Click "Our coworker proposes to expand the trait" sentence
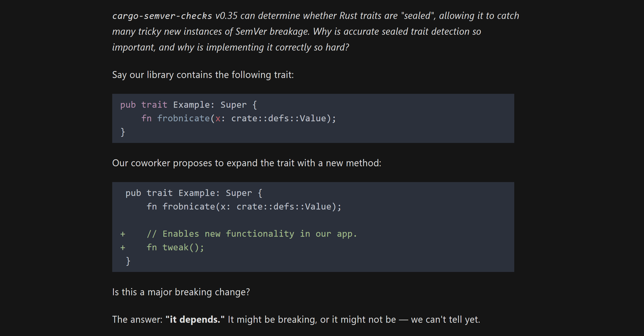 (x=246, y=163)
